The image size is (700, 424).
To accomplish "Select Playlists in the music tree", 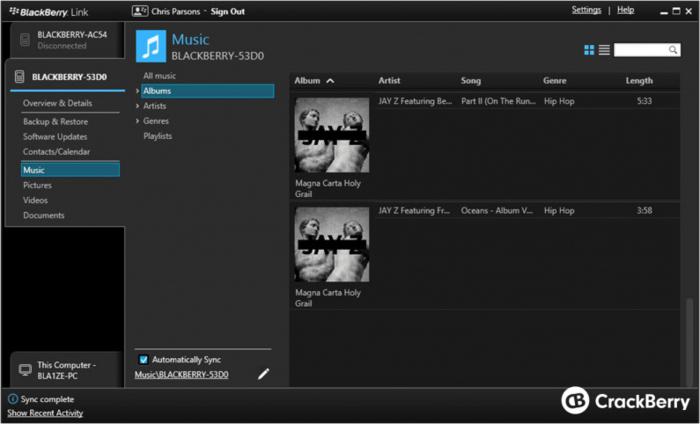I will pyautogui.click(x=158, y=136).
